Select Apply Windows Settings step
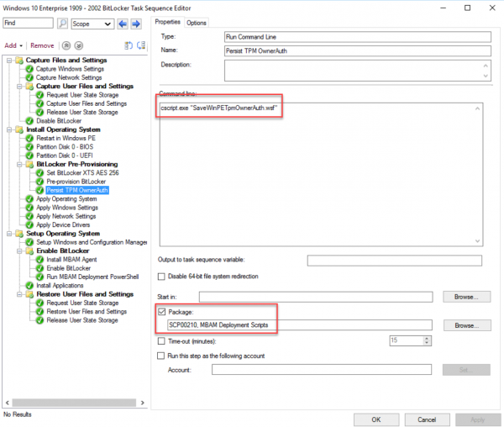 click(x=67, y=208)
